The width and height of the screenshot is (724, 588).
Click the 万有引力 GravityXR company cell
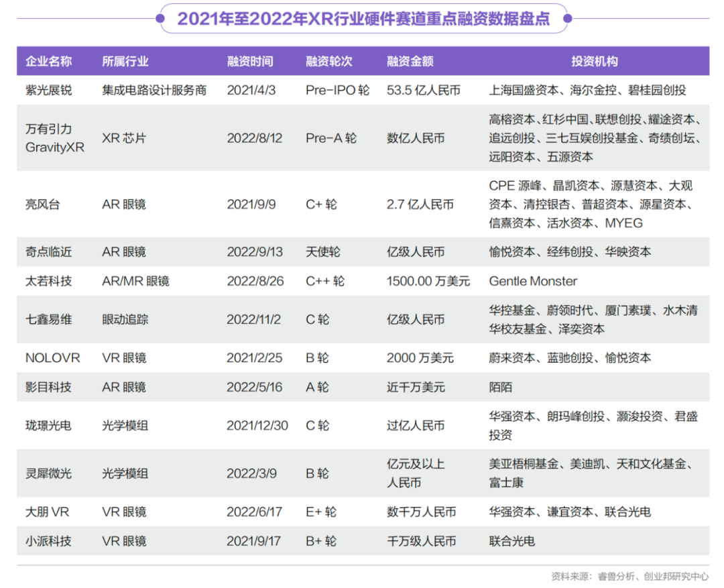pyautogui.click(x=55, y=138)
